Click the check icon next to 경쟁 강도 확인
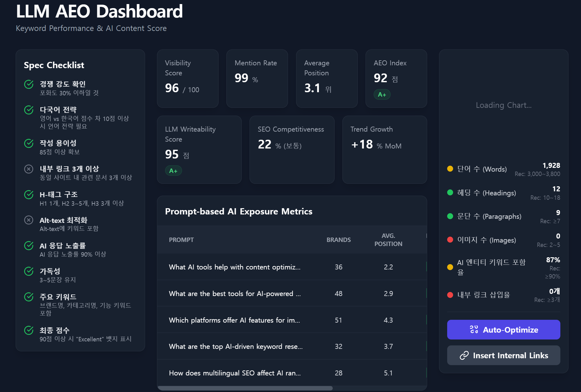581x392 pixels. click(x=29, y=84)
